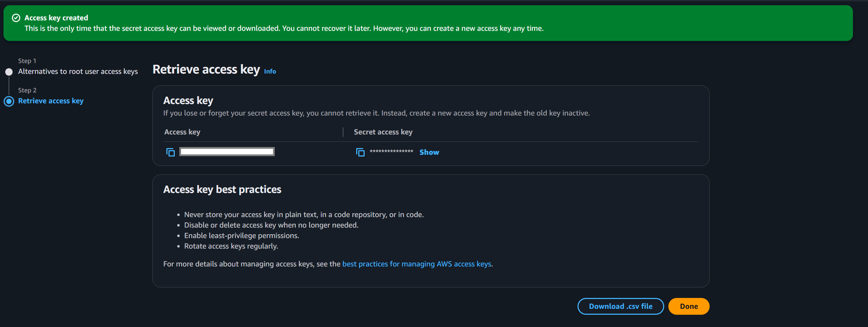Click the Step 1 circle indicator
Viewport: 868px width, 327px height.
point(9,72)
